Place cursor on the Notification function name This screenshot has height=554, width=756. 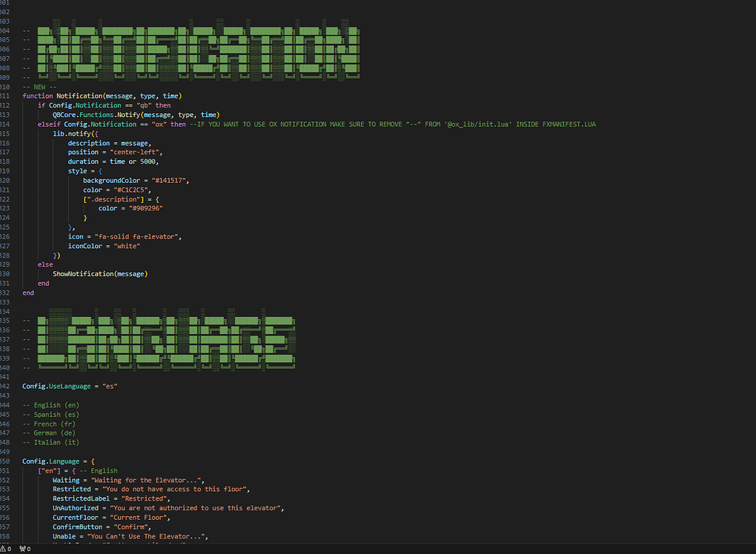(82, 96)
